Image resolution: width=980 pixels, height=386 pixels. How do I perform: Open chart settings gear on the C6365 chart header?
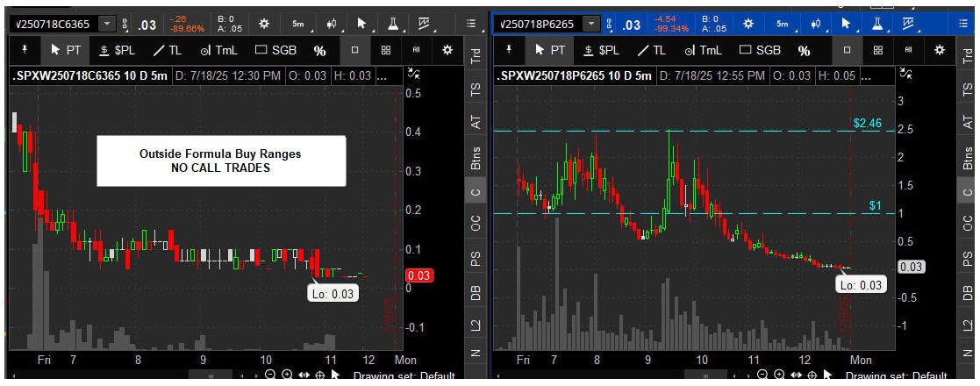click(264, 24)
